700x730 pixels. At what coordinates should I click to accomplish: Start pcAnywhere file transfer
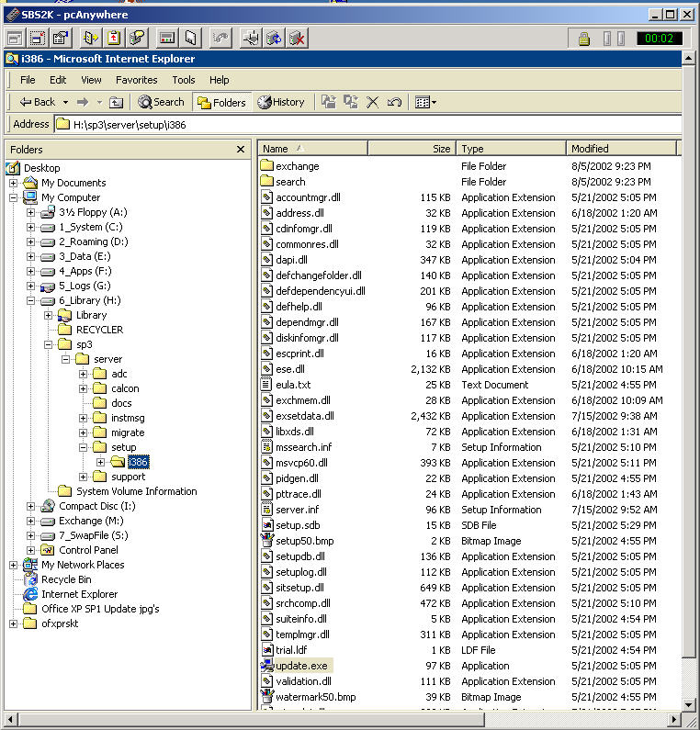pyautogui.click(x=91, y=39)
